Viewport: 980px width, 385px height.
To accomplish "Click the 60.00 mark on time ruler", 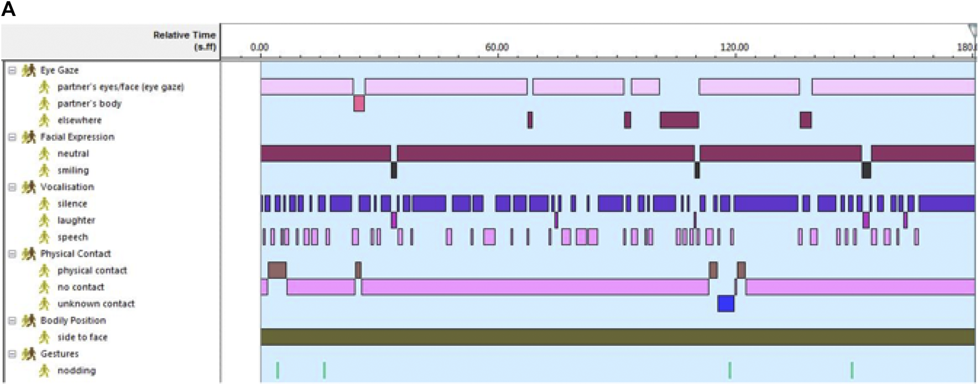I will [497, 48].
